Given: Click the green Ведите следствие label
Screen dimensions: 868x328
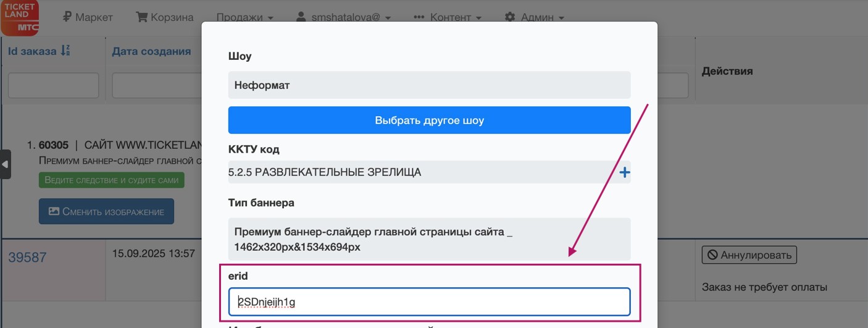Looking at the screenshot, I should [x=111, y=180].
